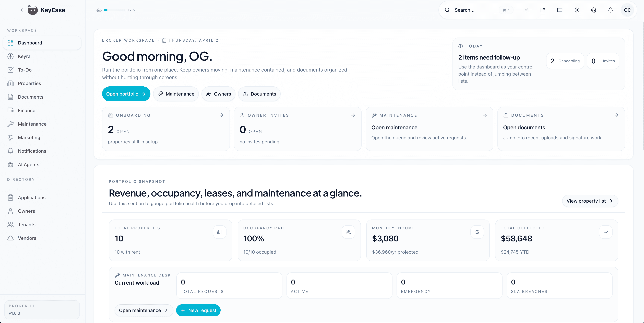Open View property list link

point(590,201)
